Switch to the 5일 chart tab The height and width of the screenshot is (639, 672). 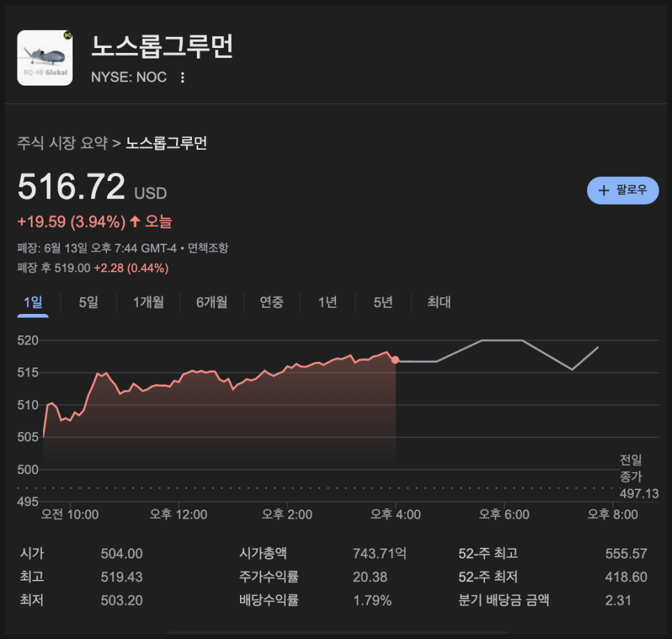89,302
